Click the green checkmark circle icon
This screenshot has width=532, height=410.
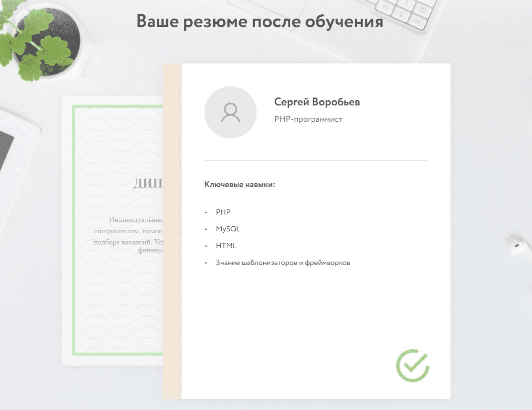click(x=412, y=365)
